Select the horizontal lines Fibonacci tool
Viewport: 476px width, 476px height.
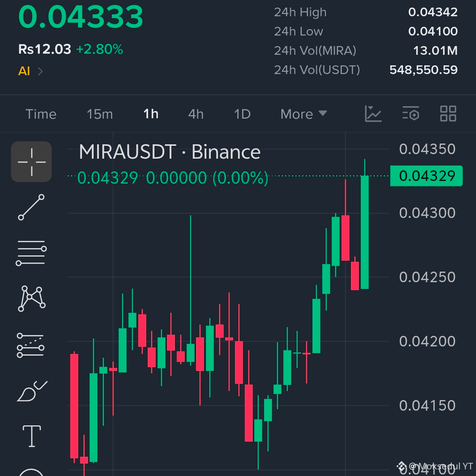point(31,253)
